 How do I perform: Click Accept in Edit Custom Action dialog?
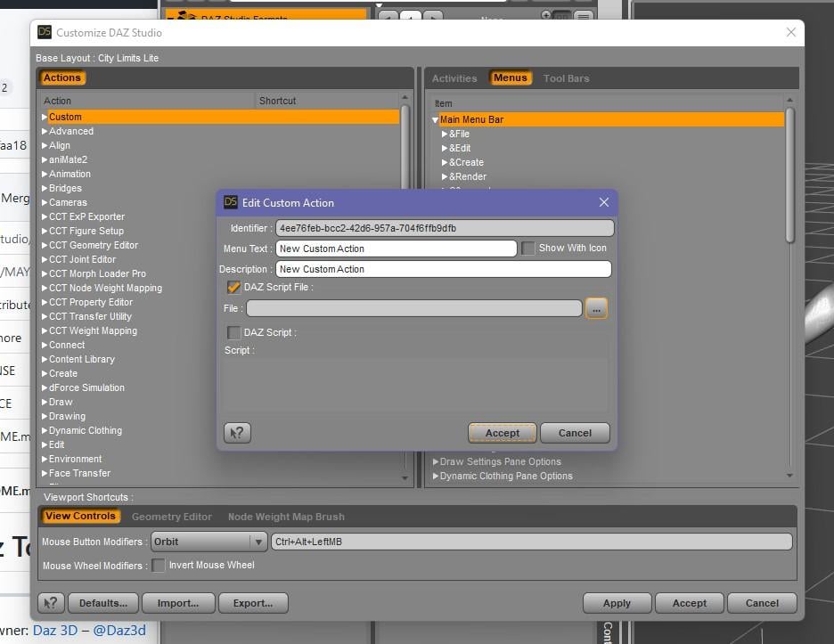pyautogui.click(x=503, y=433)
